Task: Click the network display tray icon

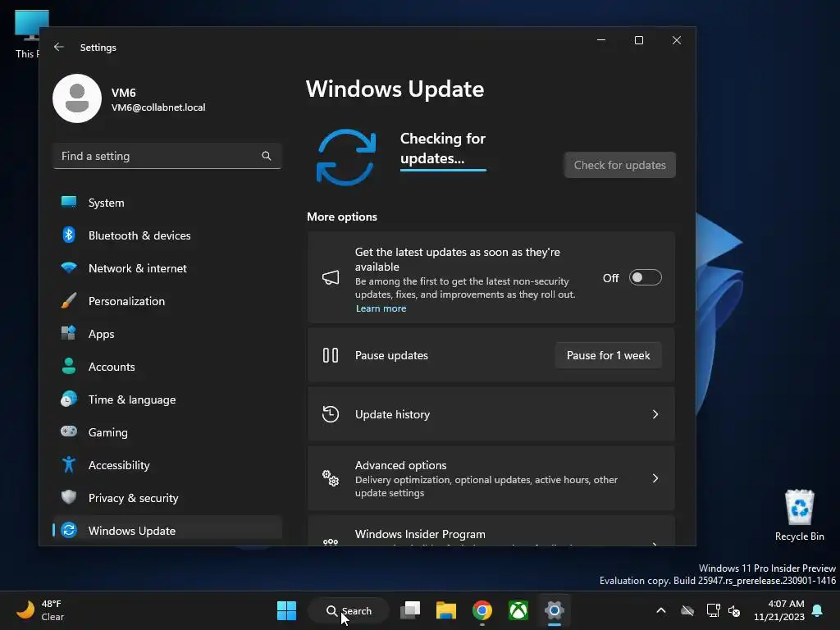Action: 713,610
